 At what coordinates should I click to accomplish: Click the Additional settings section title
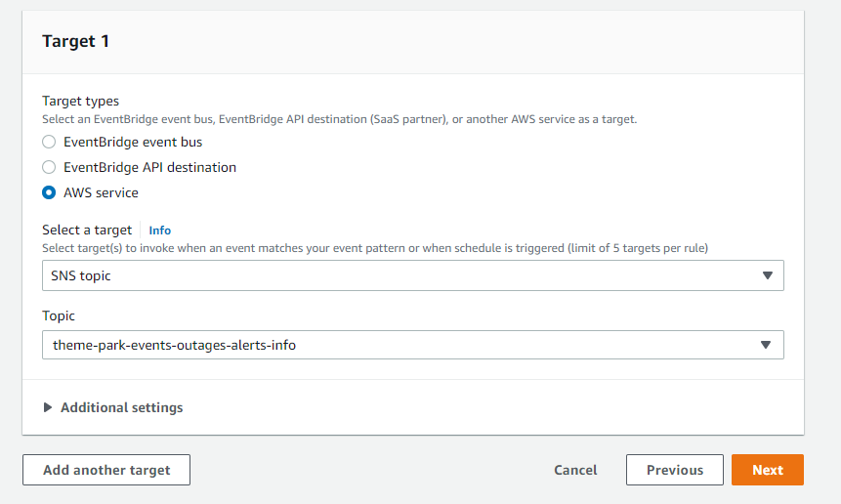(122, 407)
